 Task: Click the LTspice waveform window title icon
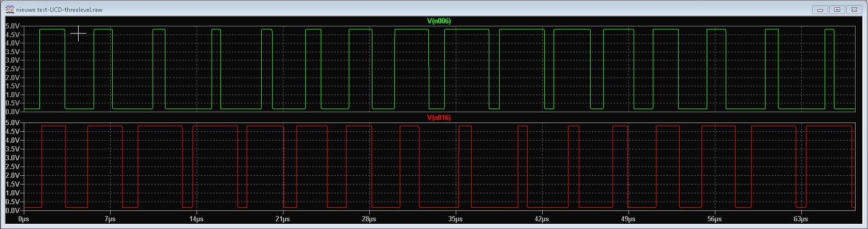(x=9, y=9)
